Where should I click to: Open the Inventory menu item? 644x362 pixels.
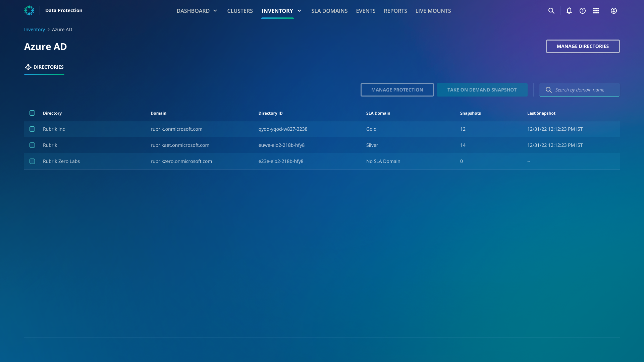click(277, 11)
